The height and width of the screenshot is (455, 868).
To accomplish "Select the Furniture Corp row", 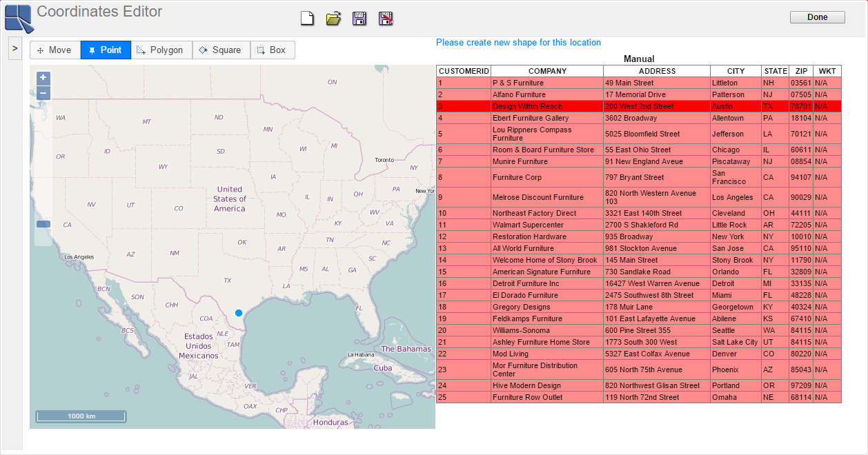I will tap(639, 177).
